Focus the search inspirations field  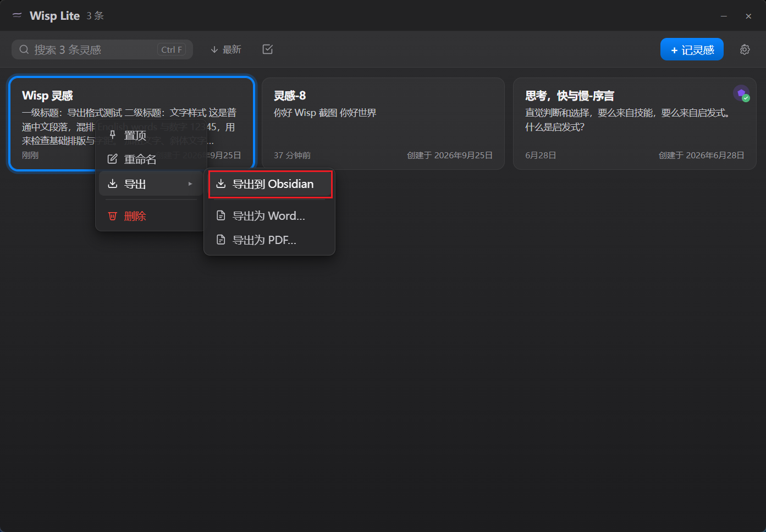pos(102,49)
